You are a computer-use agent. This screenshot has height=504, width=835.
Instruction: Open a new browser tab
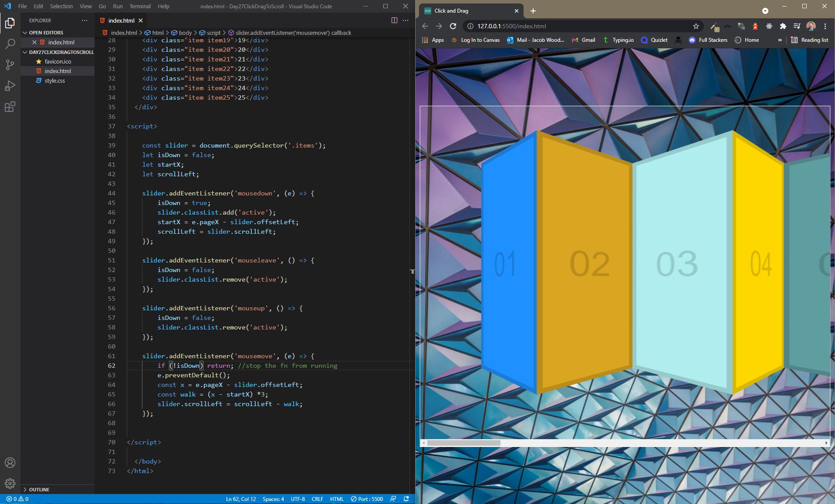(533, 11)
